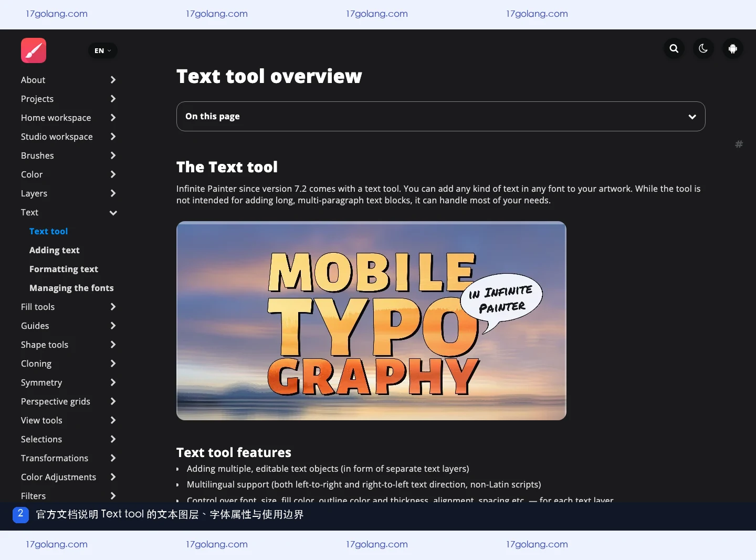Screen dimensions: 756x560
Task: Select Guides in the sidebar
Action: point(35,326)
